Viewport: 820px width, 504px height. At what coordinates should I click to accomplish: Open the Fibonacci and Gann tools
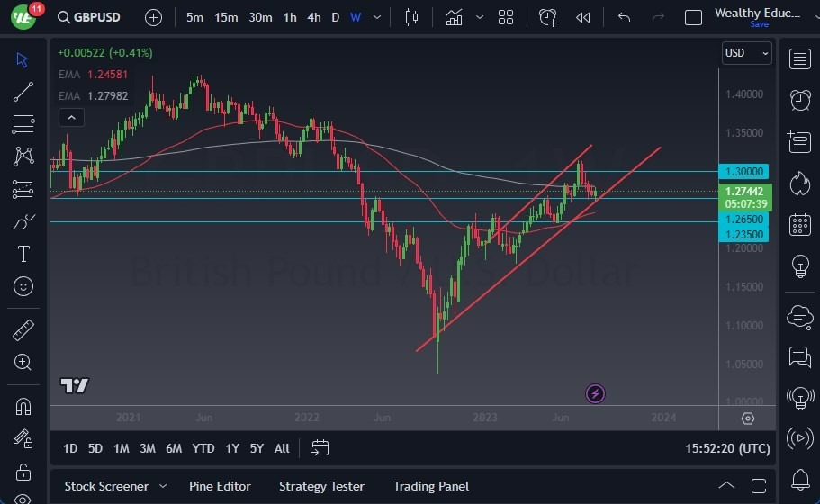23,124
